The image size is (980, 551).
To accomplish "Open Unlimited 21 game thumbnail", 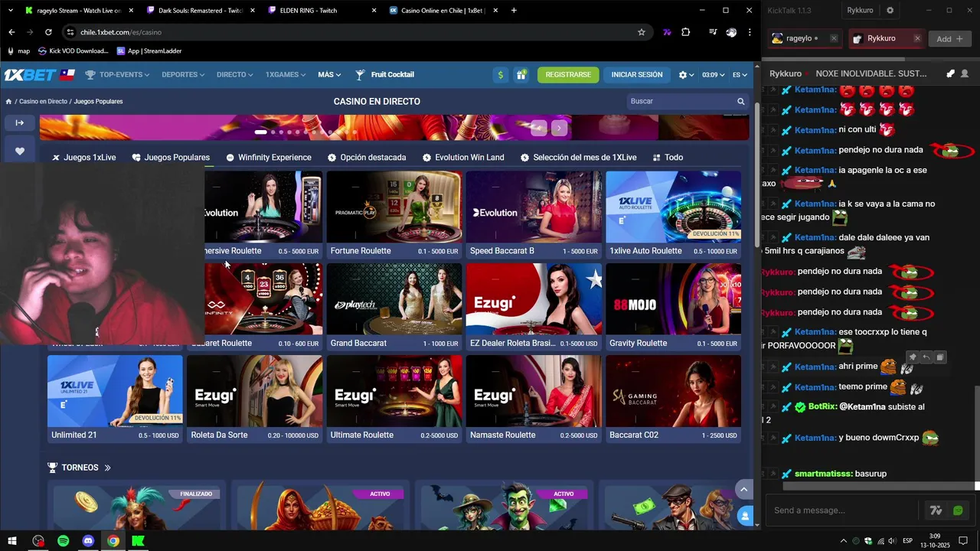I will 115,391.
